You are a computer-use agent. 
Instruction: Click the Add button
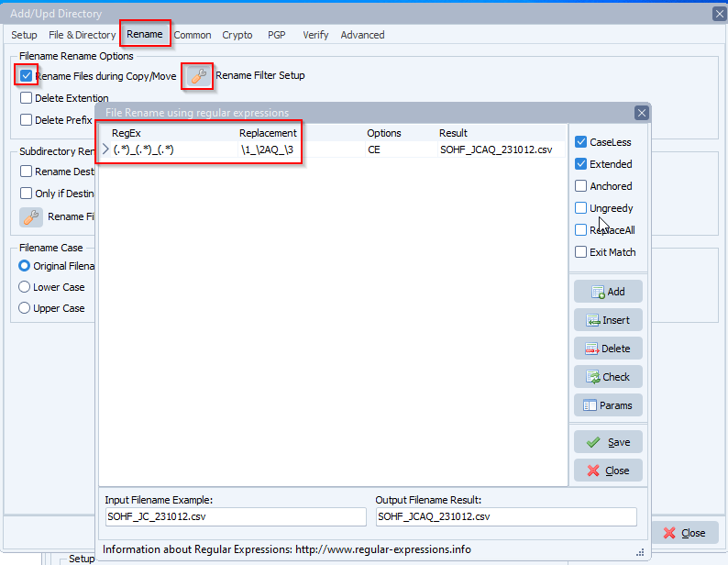pos(608,292)
